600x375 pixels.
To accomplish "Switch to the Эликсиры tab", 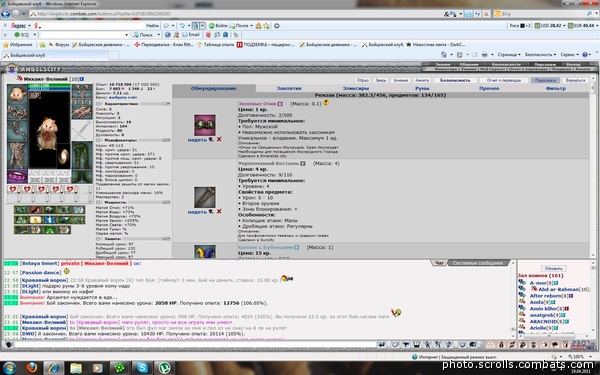I will pyautogui.click(x=355, y=88).
